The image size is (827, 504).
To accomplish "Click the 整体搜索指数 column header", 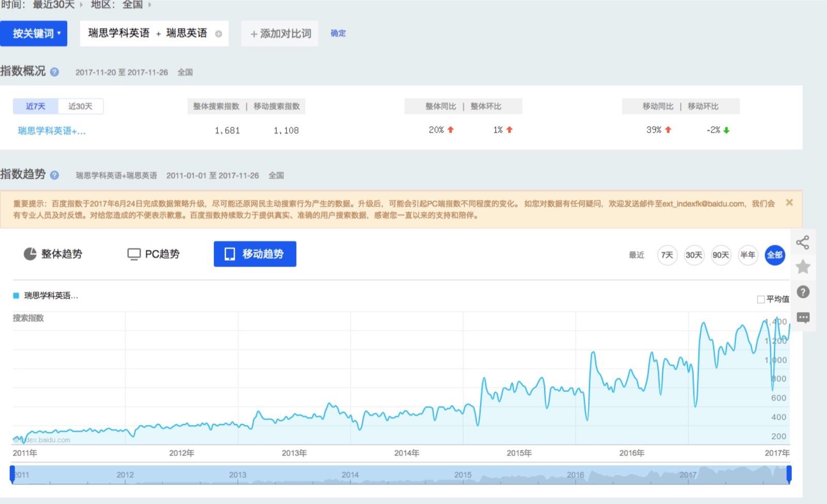I will 216,106.
